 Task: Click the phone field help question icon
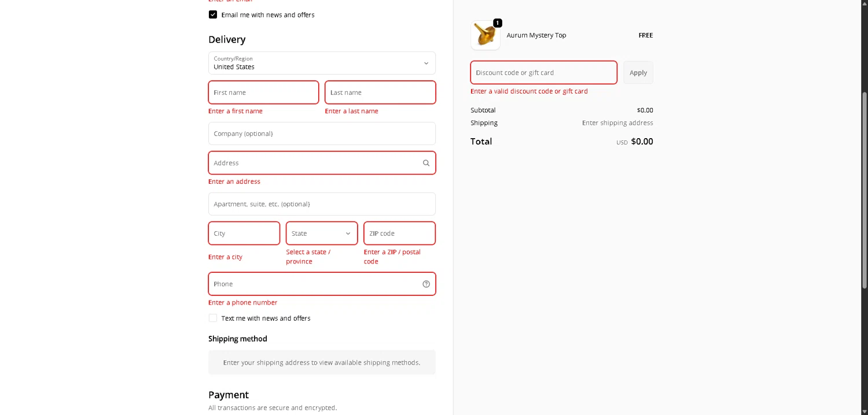click(426, 284)
